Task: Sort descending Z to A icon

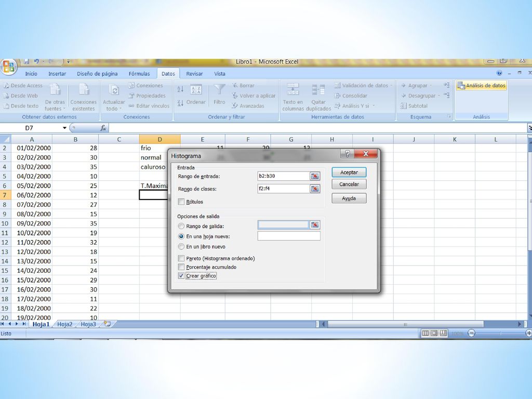Action: (x=180, y=102)
